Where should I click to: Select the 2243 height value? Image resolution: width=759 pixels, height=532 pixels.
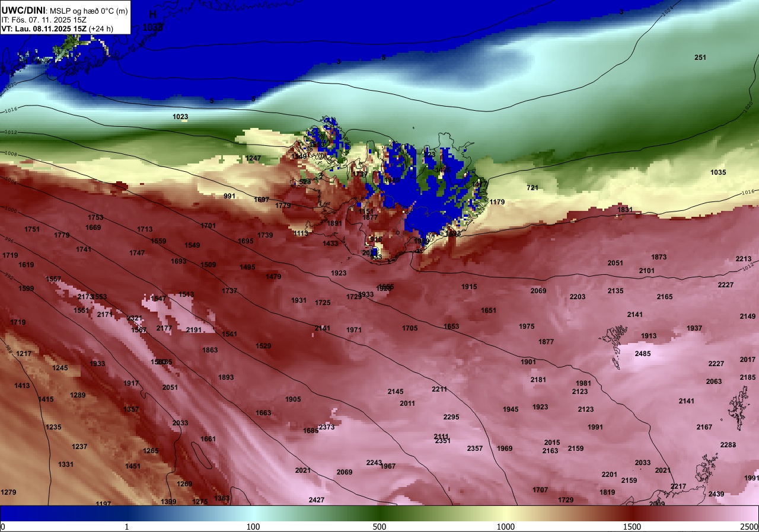(374, 463)
